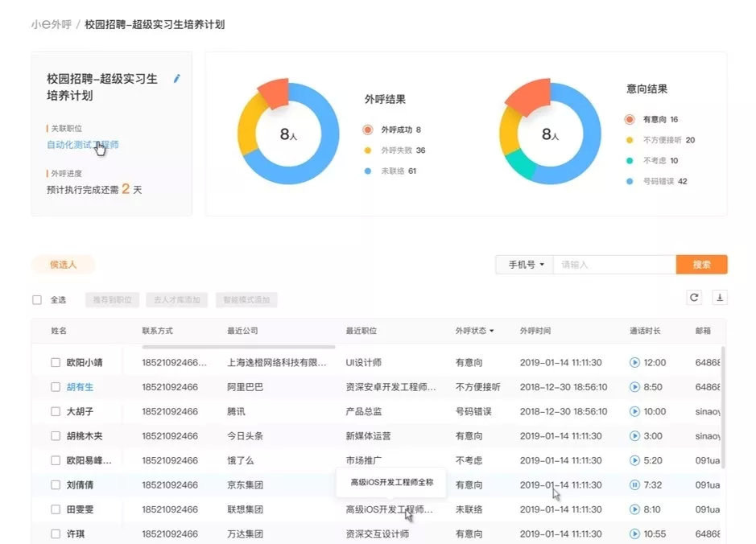
Task: Play the 8:50 recording of 胡有生
Action: click(x=634, y=387)
